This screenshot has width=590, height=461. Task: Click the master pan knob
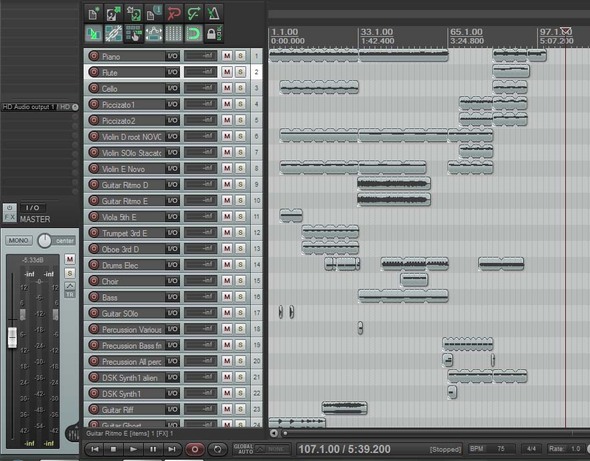(44, 240)
